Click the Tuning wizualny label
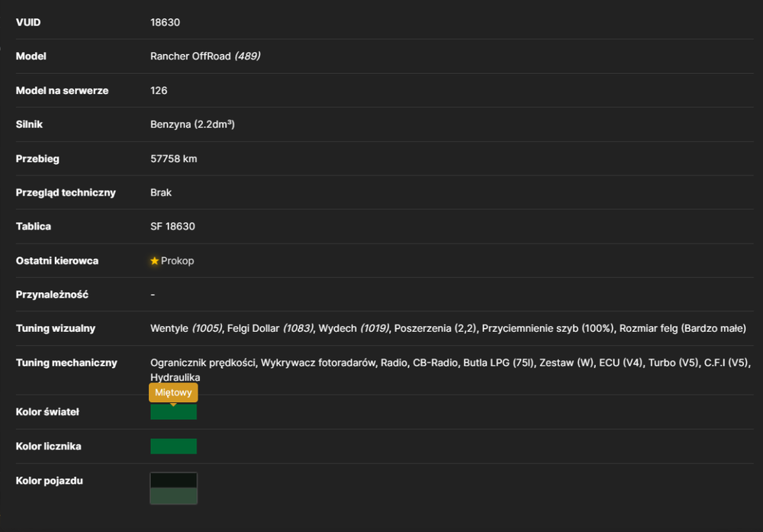 click(56, 328)
